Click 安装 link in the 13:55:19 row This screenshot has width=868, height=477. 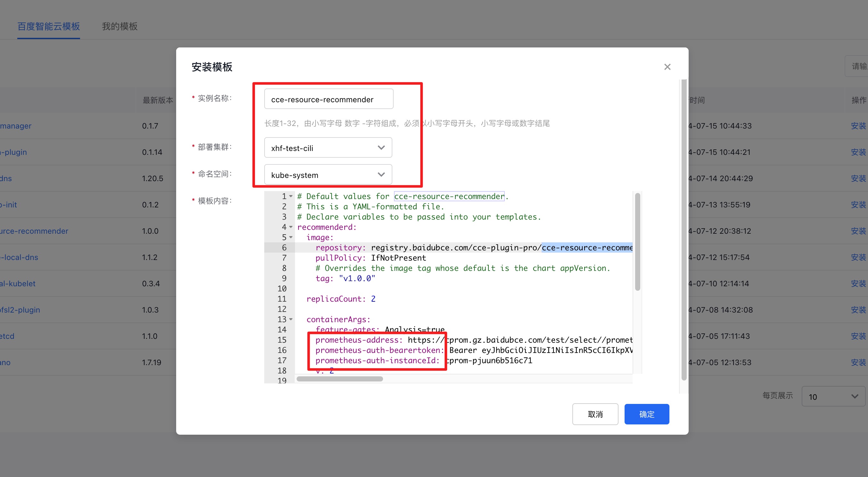[858, 205]
